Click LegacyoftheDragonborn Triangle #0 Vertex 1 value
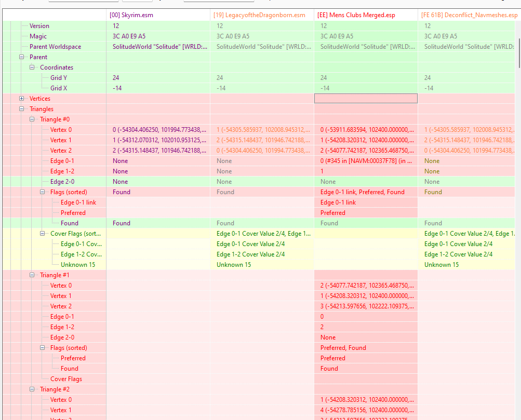521x420 pixels. 263,140
